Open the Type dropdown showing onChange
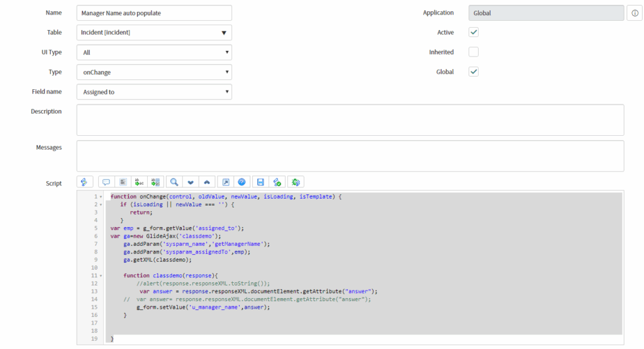Viewport: 644px width, 349px height. click(x=154, y=72)
